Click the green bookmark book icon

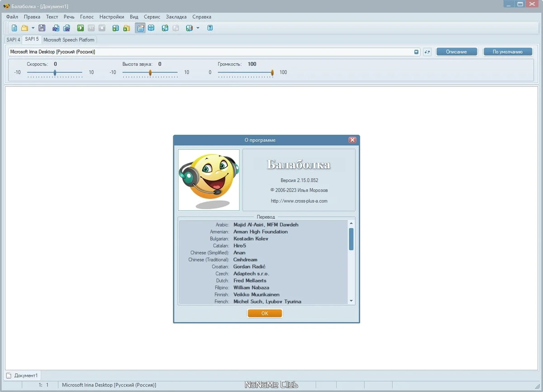tap(165, 28)
